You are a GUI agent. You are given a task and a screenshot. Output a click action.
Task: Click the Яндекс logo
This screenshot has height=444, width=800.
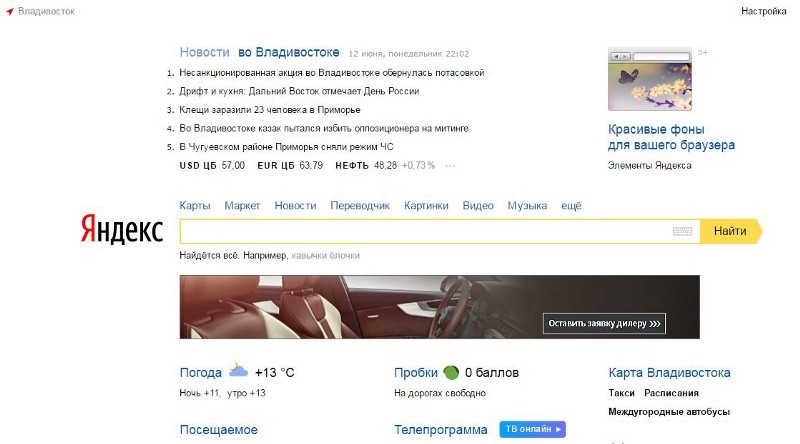122,229
